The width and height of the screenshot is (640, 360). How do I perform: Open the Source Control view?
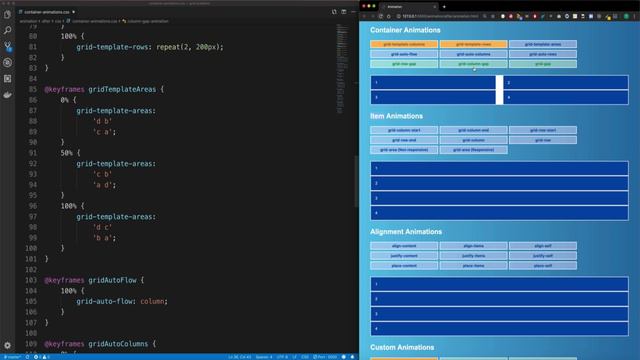point(7,46)
